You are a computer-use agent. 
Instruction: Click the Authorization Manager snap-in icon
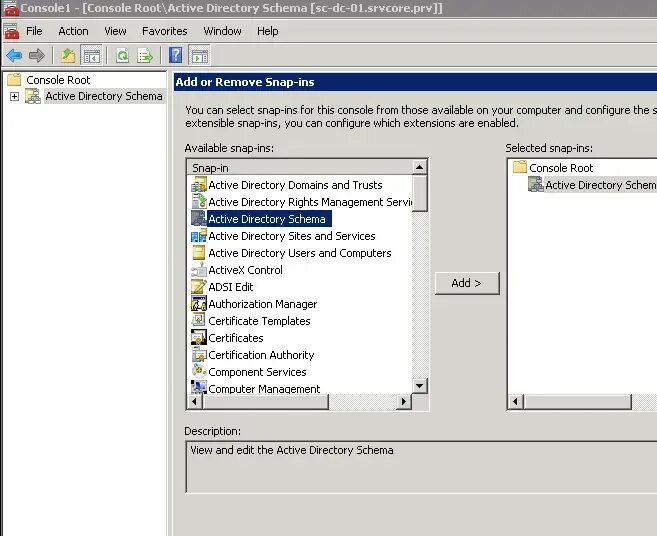(x=199, y=304)
